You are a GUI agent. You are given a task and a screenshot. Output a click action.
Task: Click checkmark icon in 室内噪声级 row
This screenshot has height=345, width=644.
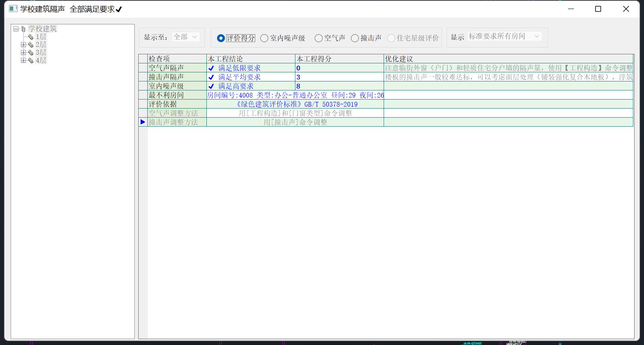[x=211, y=86]
